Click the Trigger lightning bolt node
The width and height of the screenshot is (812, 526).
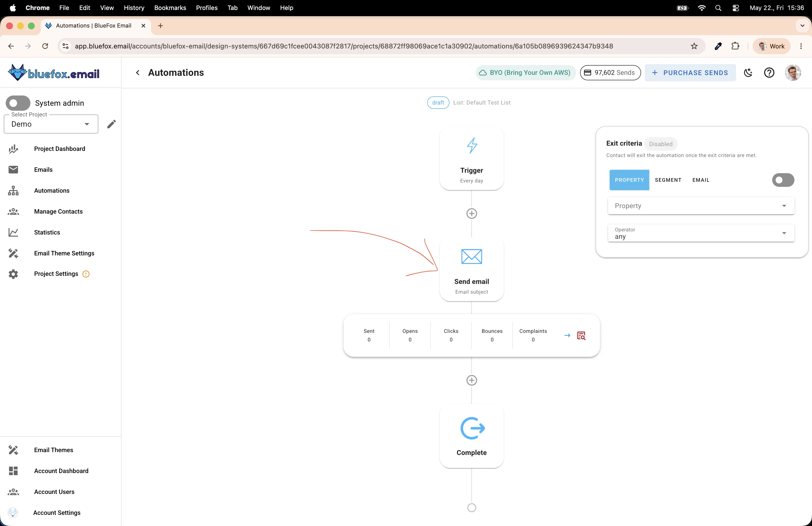pos(472,158)
